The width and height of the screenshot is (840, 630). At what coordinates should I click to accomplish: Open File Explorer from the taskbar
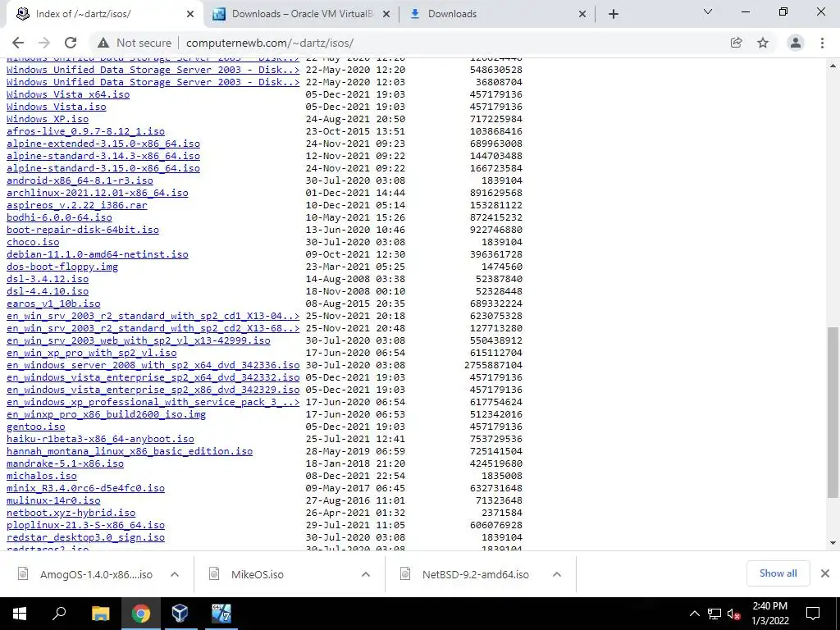point(100,614)
